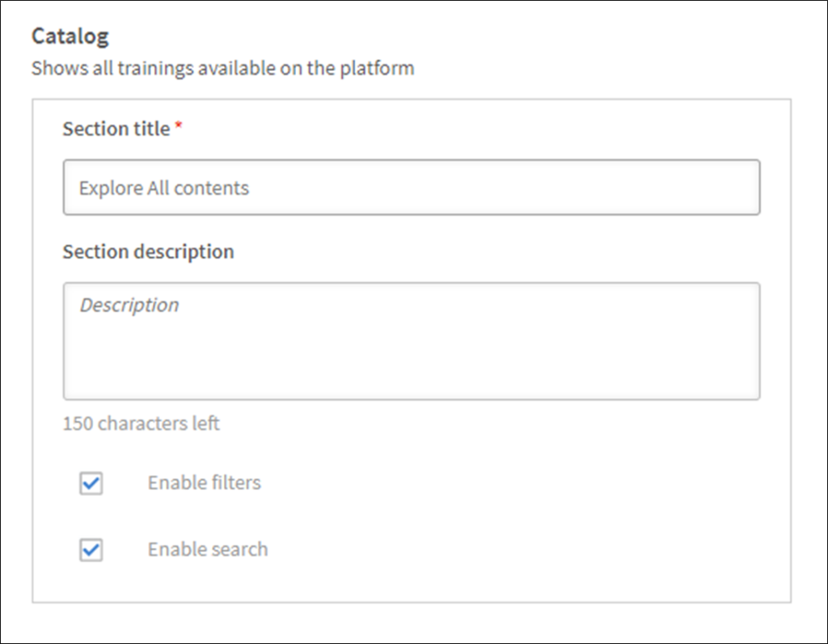Click the Enable filters label text
Viewport: 828px width, 644px height.
(204, 483)
